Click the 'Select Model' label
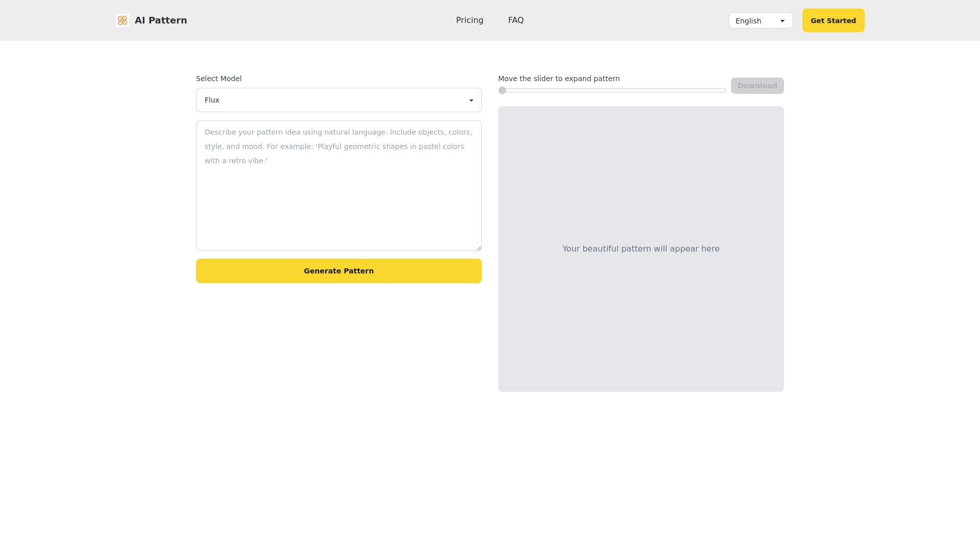 218,79
